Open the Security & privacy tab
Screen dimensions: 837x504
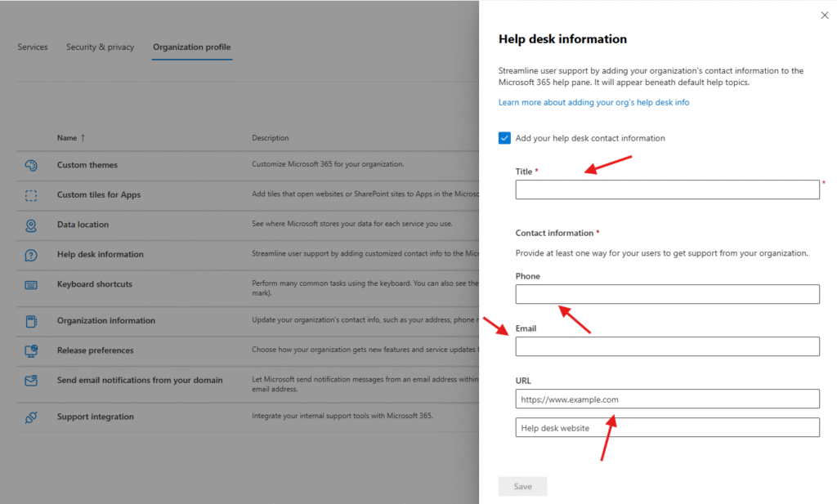(x=100, y=47)
